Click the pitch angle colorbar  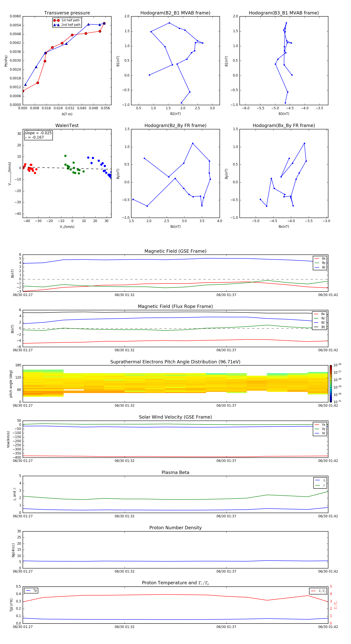(331, 384)
